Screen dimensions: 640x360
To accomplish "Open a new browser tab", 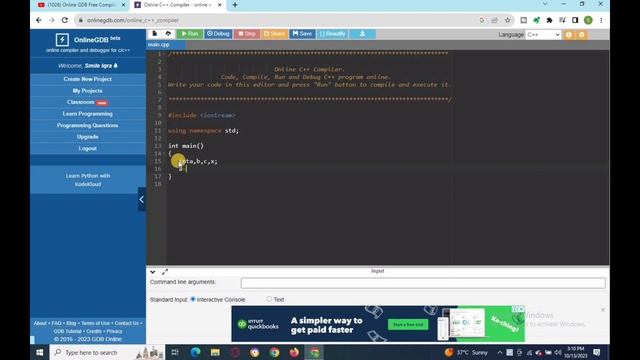I will click(x=235, y=5).
